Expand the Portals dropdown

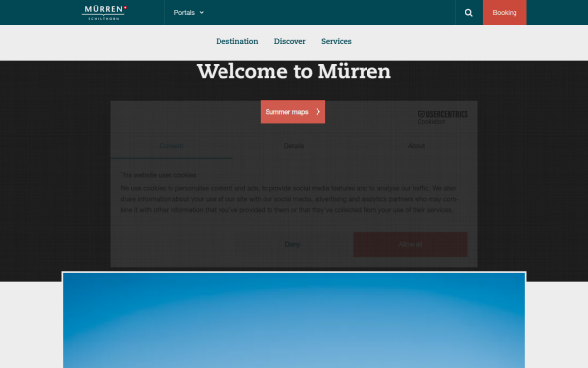pyautogui.click(x=188, y=13)
